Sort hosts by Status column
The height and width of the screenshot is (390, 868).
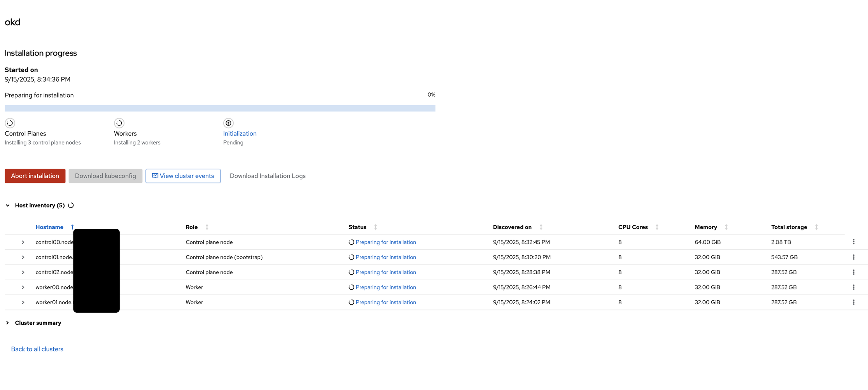(x=375, y=227)
